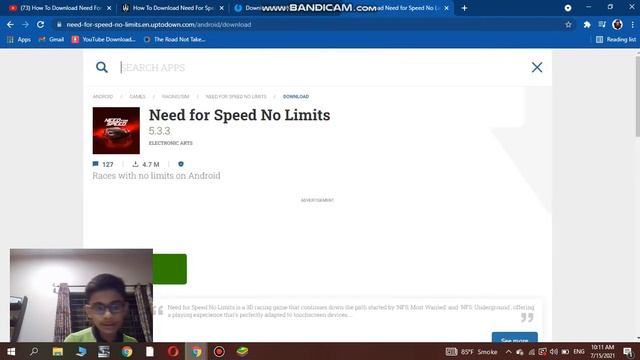Open the Windows Start menu
This screenshot has width=640, height=360.
tap(11, 351)
